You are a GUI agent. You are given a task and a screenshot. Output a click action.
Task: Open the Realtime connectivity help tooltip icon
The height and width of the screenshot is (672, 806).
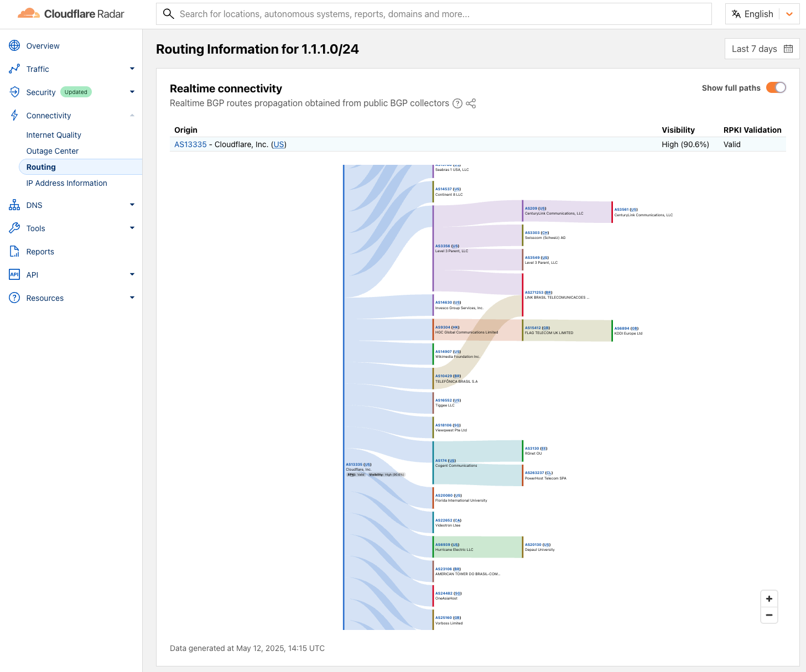(457, 103)
